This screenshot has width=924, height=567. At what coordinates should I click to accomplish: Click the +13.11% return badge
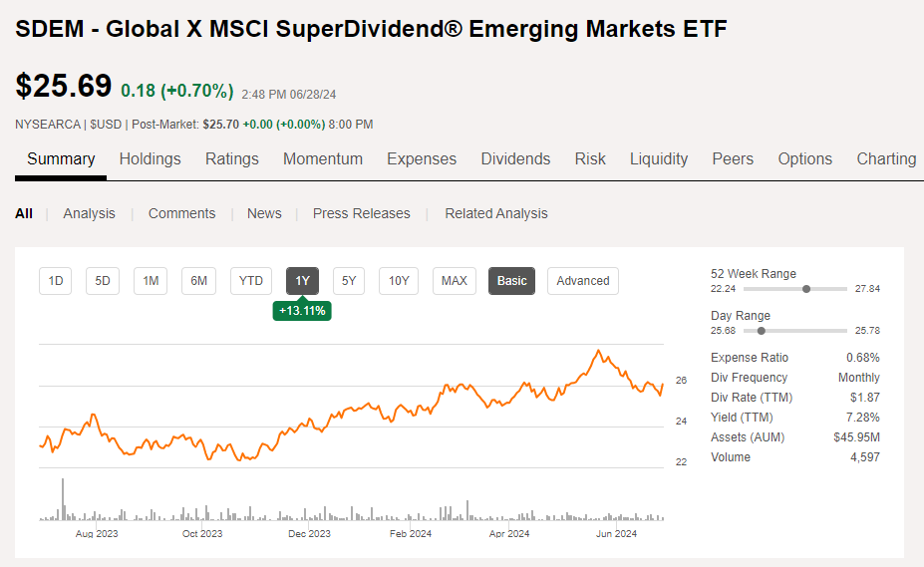coord(302,311)
